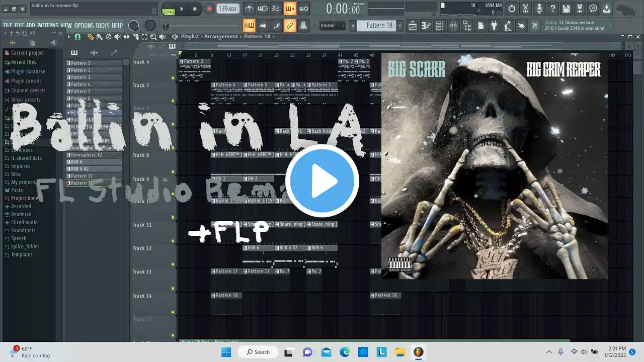The height and width of the screenshot is (362, 644).
Task: Open the help question mark icon
Action: (552, 9)
